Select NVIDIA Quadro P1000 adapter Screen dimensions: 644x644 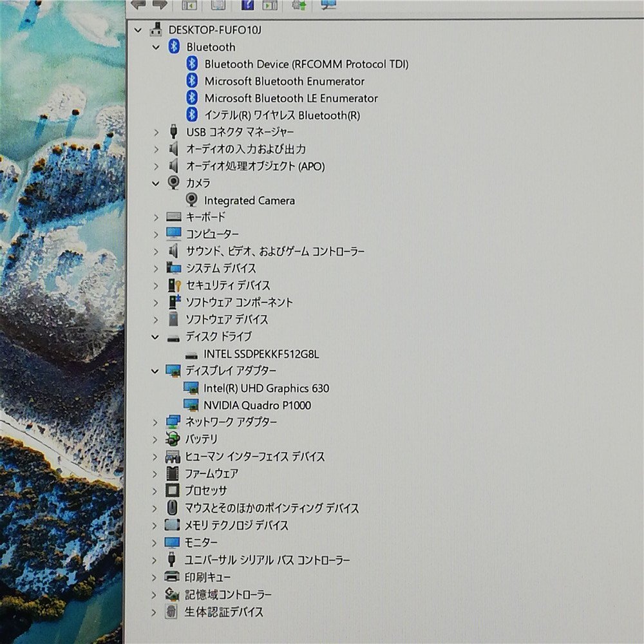click(x=257, y=405)
